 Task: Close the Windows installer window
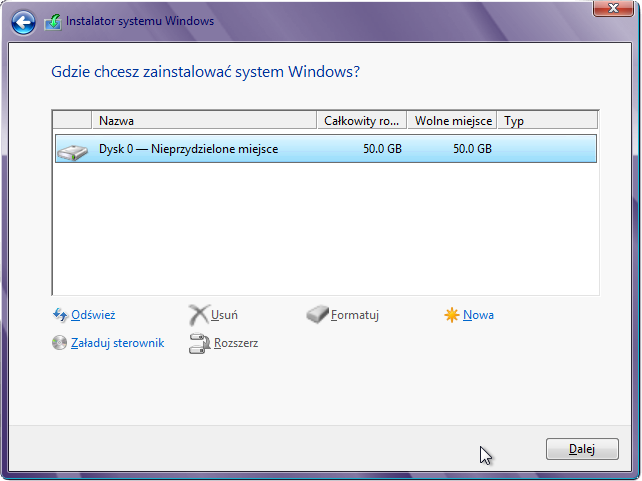pyautogui.click(x=613, y=7)
